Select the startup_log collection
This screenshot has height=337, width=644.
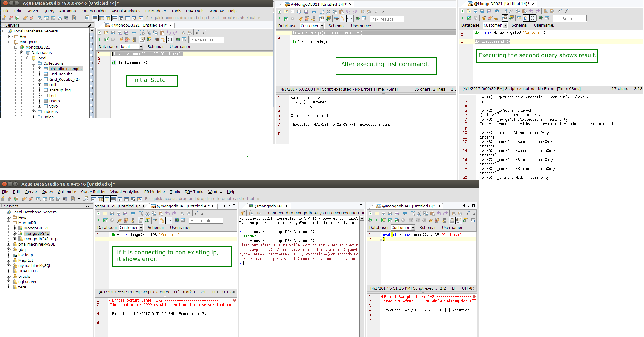[60, 90]
